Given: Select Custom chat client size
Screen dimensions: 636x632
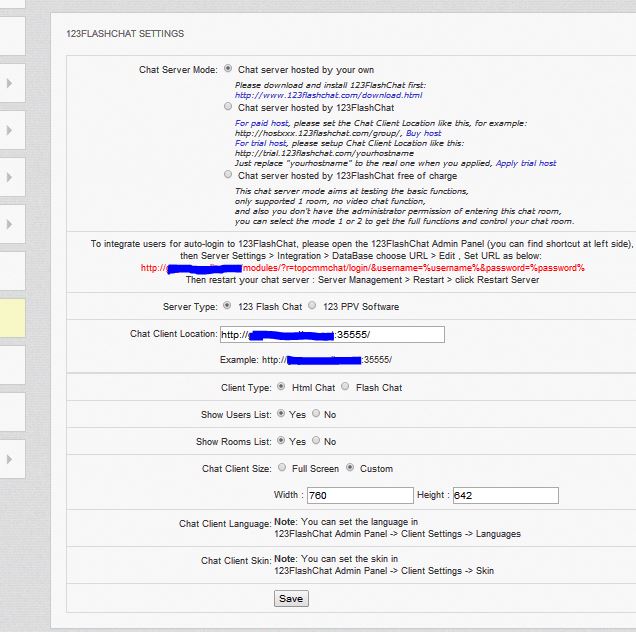Looking at the screenshot, I should tap(350, 468).
